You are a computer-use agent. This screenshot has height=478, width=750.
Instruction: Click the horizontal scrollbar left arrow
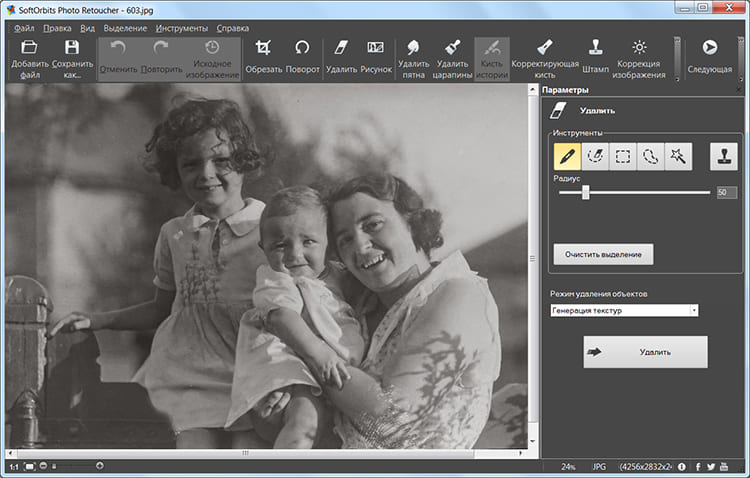click(x=11, y=453)
